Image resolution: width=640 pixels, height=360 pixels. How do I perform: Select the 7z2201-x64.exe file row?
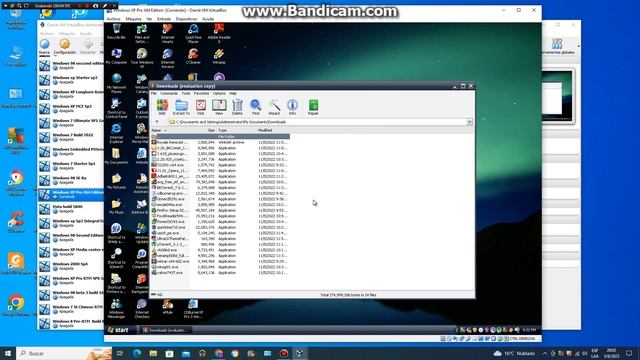coord(220,165)
